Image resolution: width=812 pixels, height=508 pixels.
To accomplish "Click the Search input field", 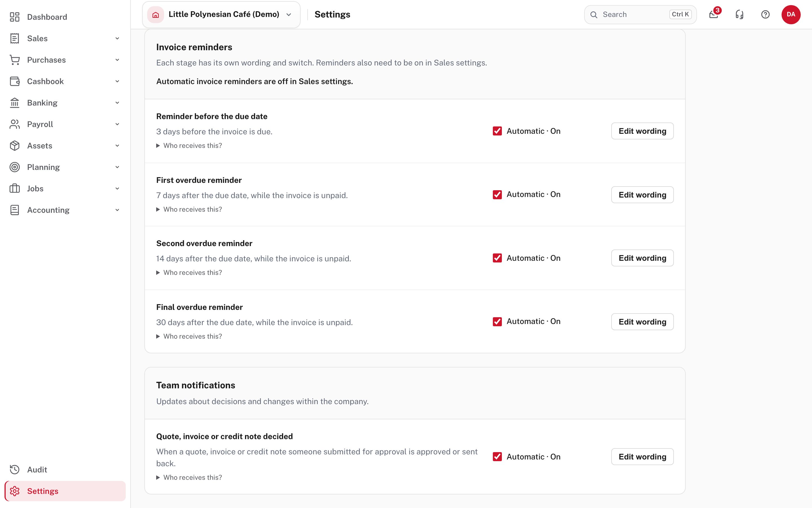I will 640,14.
